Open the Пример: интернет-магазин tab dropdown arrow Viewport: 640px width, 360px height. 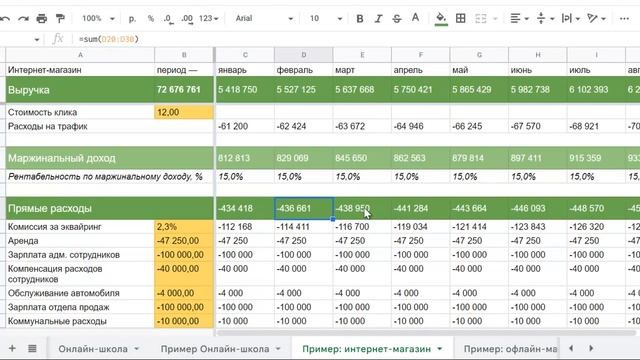tap(440, 349)
